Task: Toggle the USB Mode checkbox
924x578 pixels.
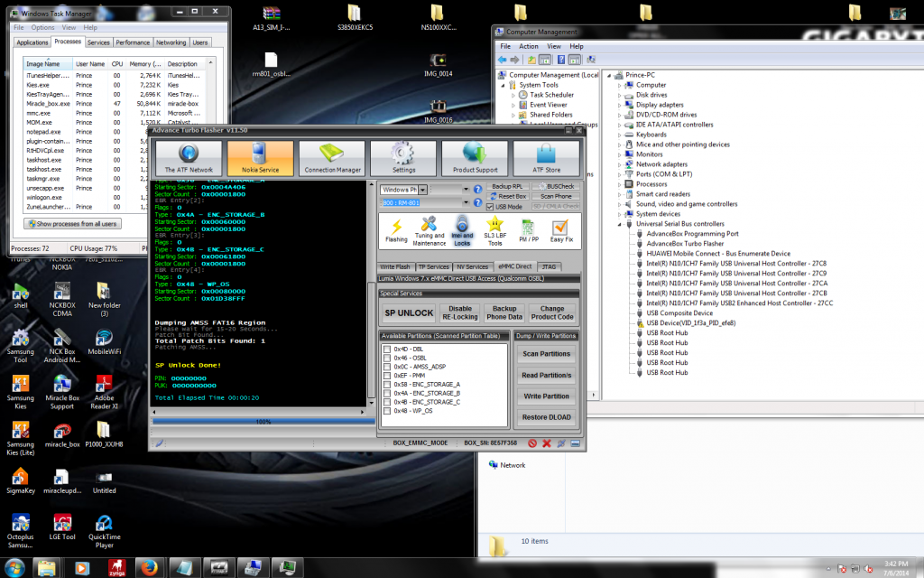Action: coord(490,207)
